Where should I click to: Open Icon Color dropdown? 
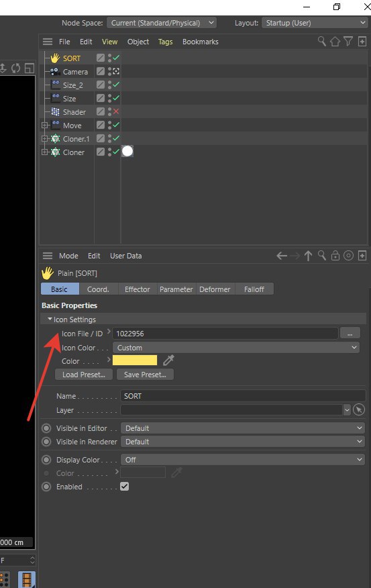point(236,348)
